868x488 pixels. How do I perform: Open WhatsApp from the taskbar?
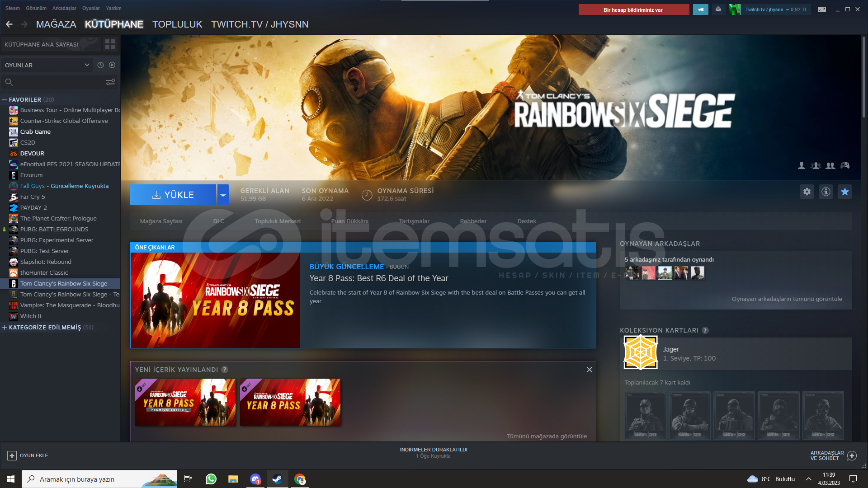[211, 479]
